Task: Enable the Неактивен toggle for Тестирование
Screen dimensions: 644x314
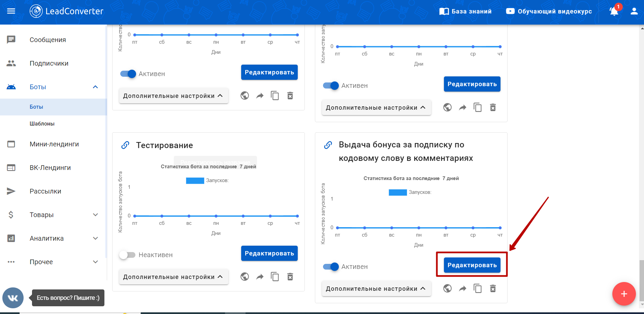Action: coord(127,255)
